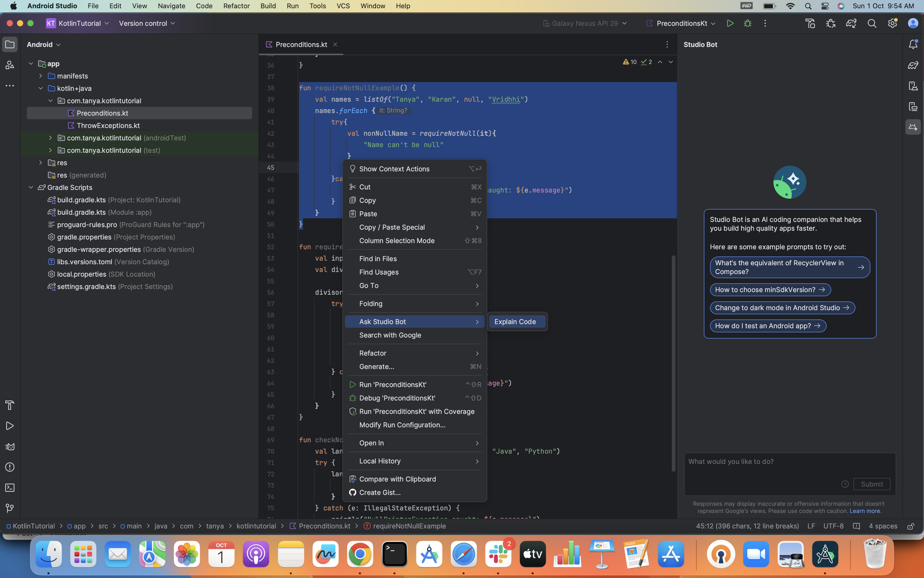Open Resource Manager icon in left sidebar
Image resolution: width=924 pixels, height=578 pixels.
10,65
